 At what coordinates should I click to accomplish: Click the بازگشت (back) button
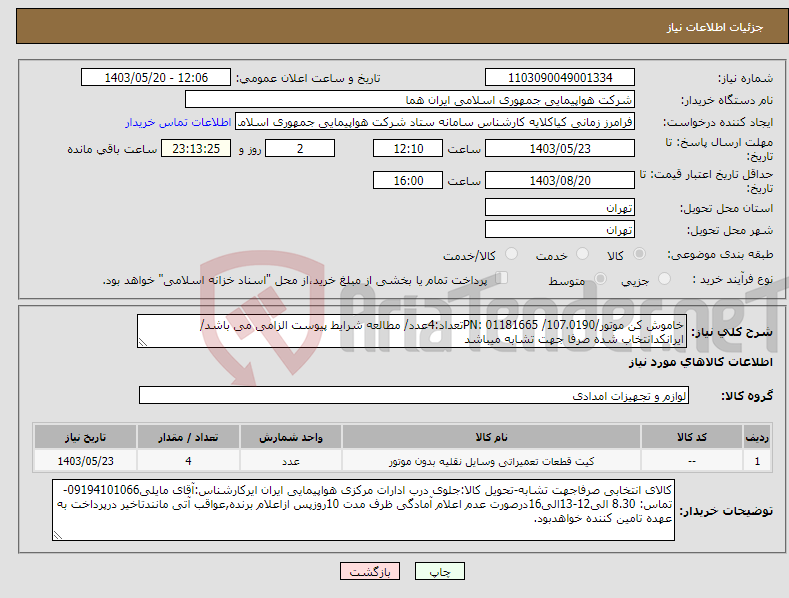pyautogui.click(x=370, y=571)
